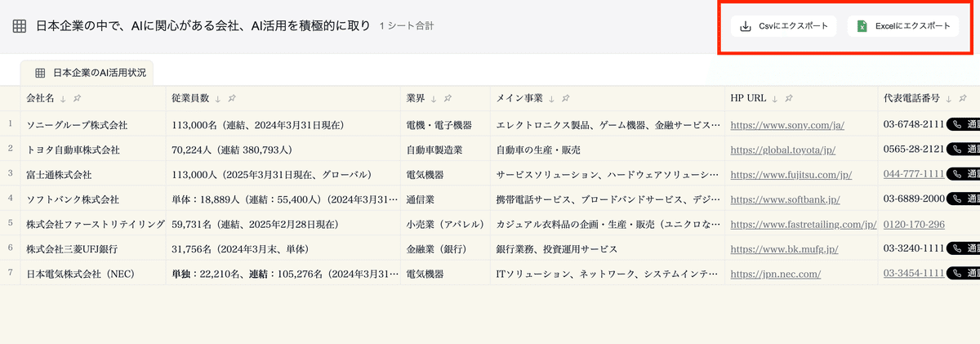Open the fujitsu.com/jp link
Screen dimensions: 980x344
tap(791, 175)
